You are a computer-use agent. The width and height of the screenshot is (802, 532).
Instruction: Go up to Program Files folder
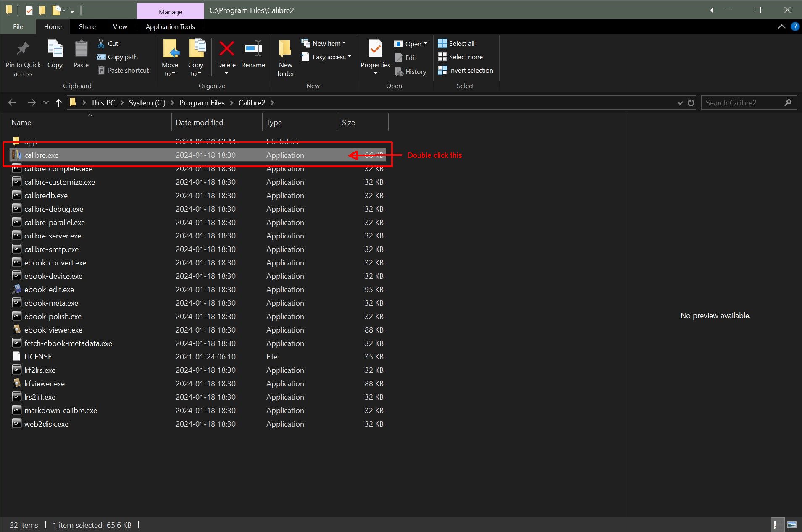[59, 102]
